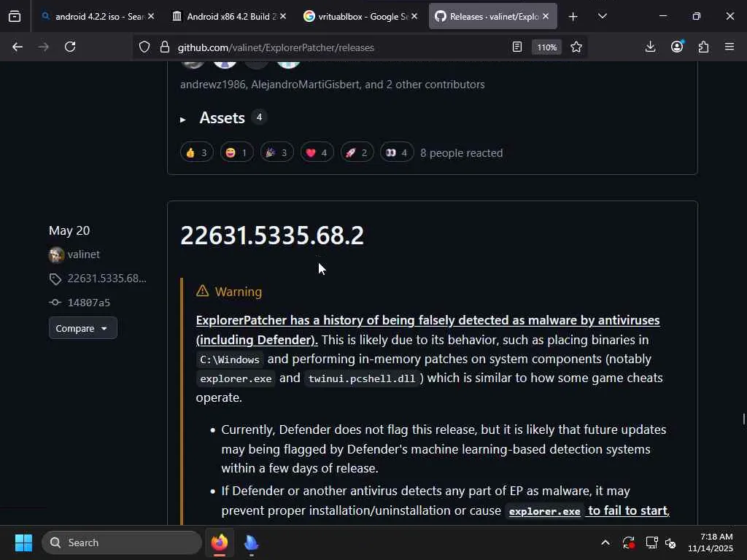Click the Warning heading text
This screenshot has width=747, height=560.
[x=239, y=292]
